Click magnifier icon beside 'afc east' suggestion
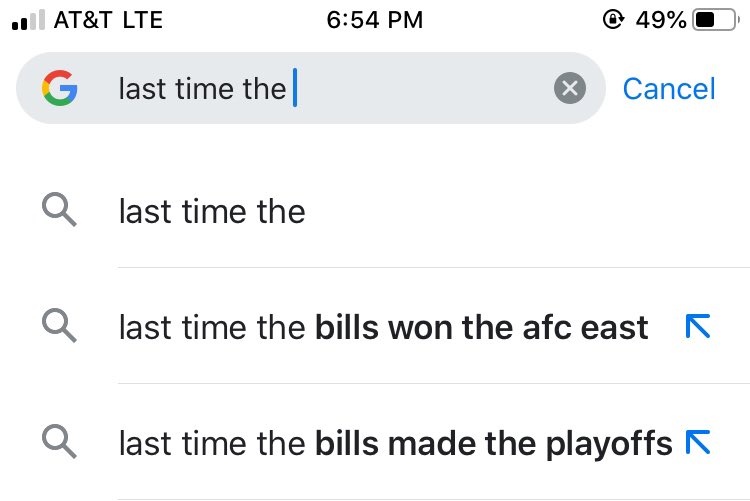Screen dimensions: 750x501 [59, 326]
